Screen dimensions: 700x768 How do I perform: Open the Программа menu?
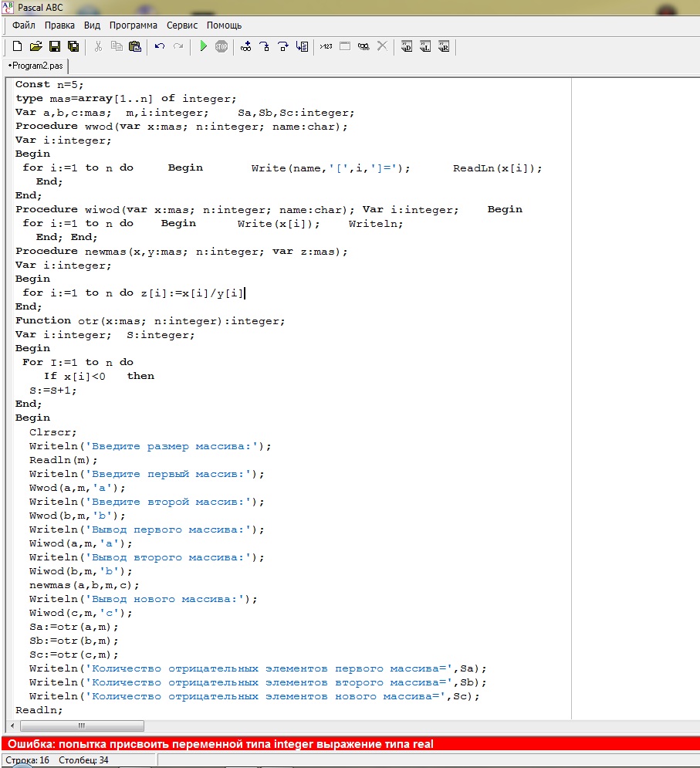point(134,25)
